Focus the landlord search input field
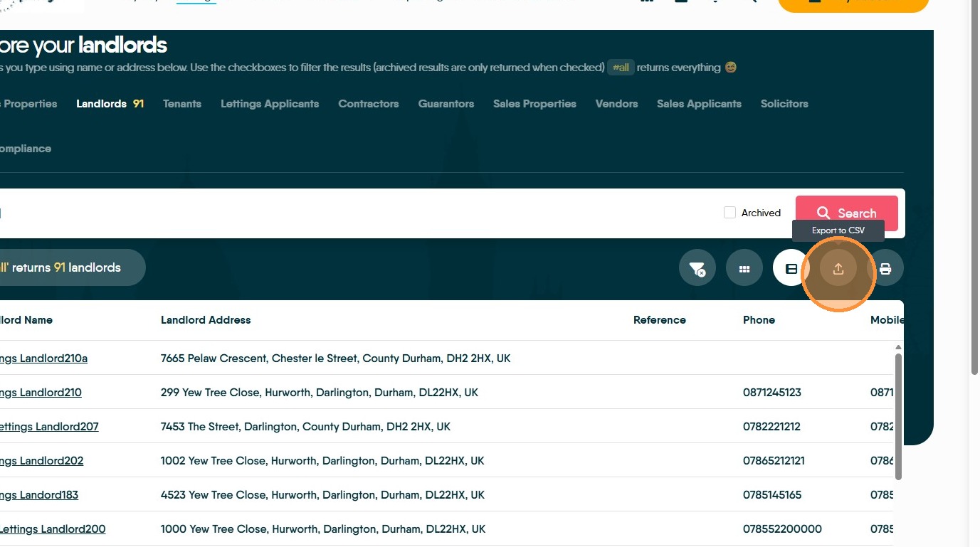The width and height of the screenshot is (980, 547). pos(356,213)
